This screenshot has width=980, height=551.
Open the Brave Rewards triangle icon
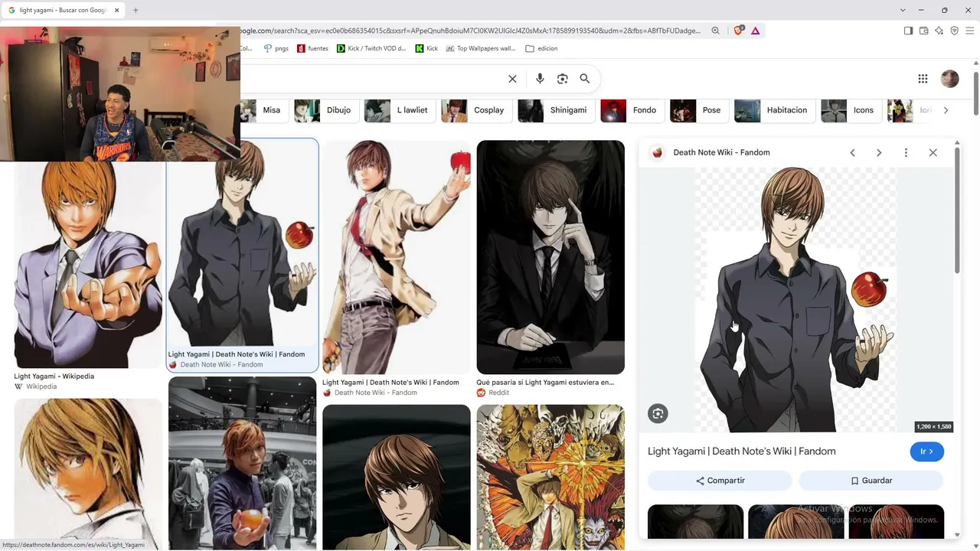[756, 31]
